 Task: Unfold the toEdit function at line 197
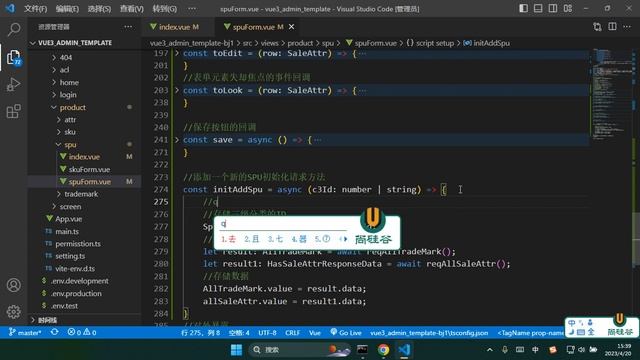click(177, 53)
